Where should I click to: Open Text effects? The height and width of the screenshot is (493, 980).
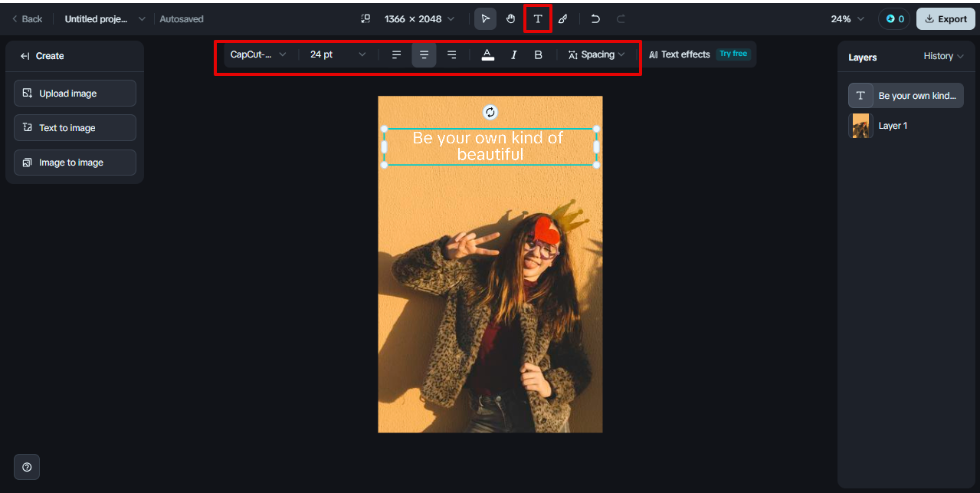point(679,54)
